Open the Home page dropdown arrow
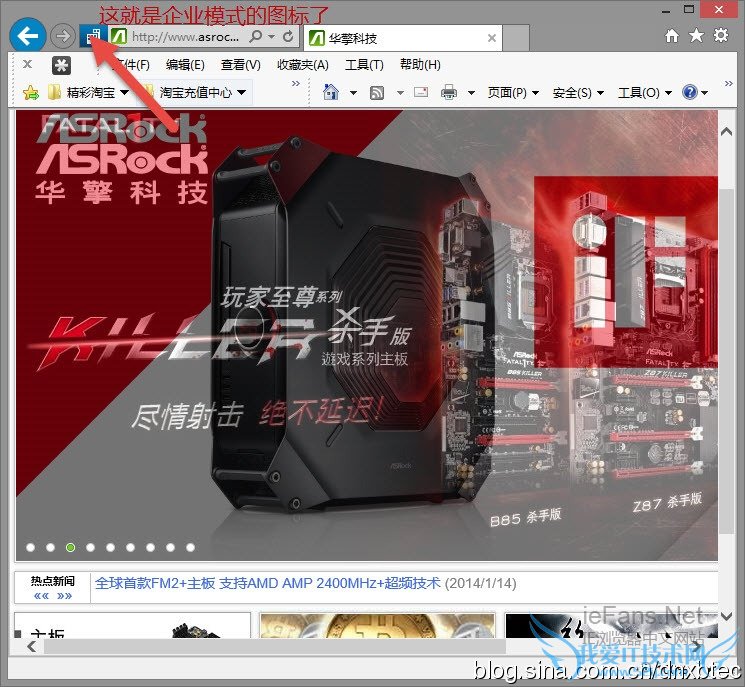This screenshot has height=687, width=745. 353,93
